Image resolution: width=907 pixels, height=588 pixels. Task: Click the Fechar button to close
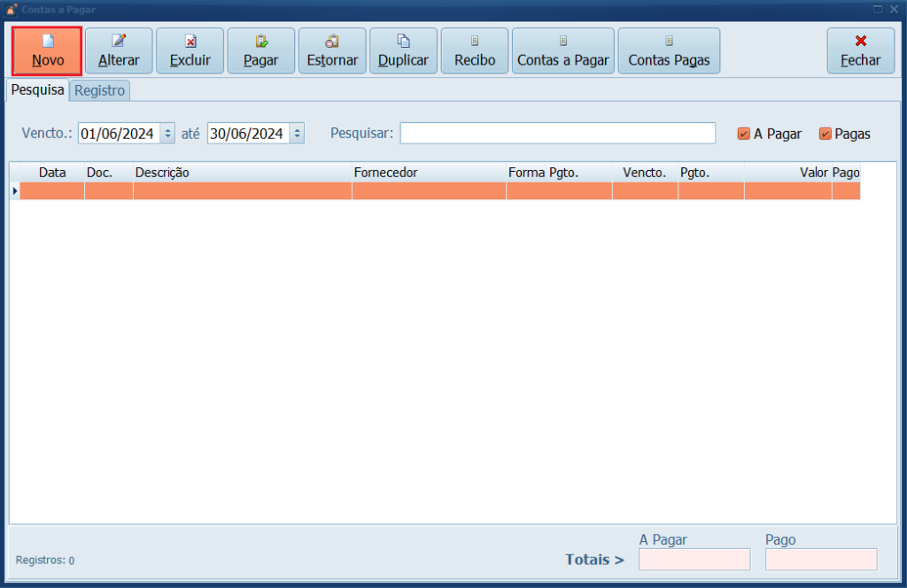tap(860, 50)
